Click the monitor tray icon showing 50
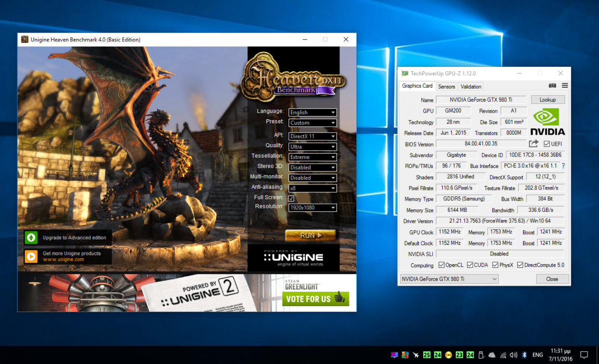 click(x=394, y=355)
